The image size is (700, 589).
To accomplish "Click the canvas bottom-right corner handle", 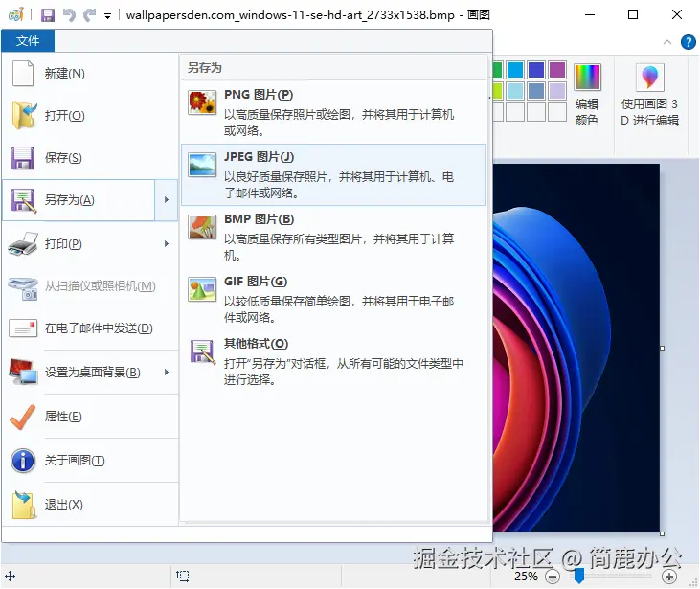I will 662,533.
